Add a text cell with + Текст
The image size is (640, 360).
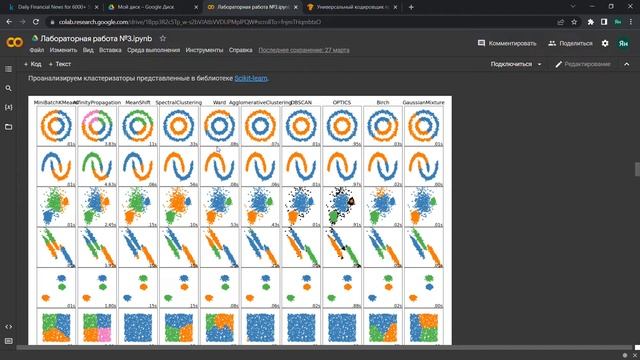pyautogui.click(x=60, y=64)
